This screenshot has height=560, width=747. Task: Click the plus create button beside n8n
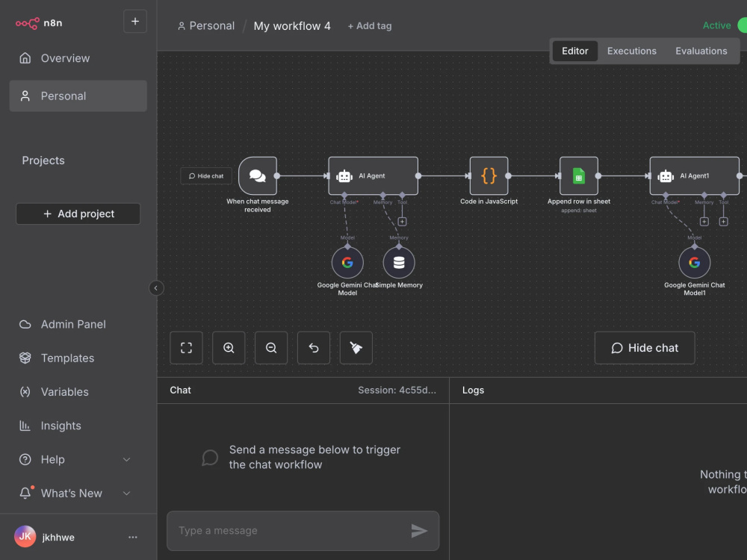pyautogui.click(x=135, y=22)
